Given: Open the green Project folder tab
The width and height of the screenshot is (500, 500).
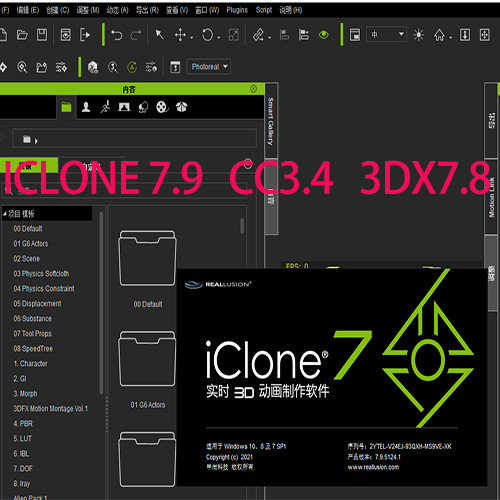Looking at the screenshot, I should pyautogui.click(x=66, y=107).
